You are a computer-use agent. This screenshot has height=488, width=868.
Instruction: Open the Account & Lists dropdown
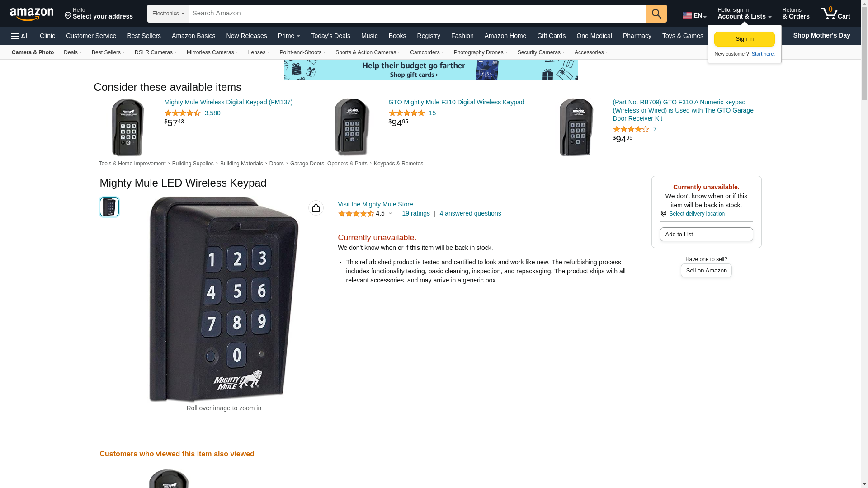click(744, 14)
